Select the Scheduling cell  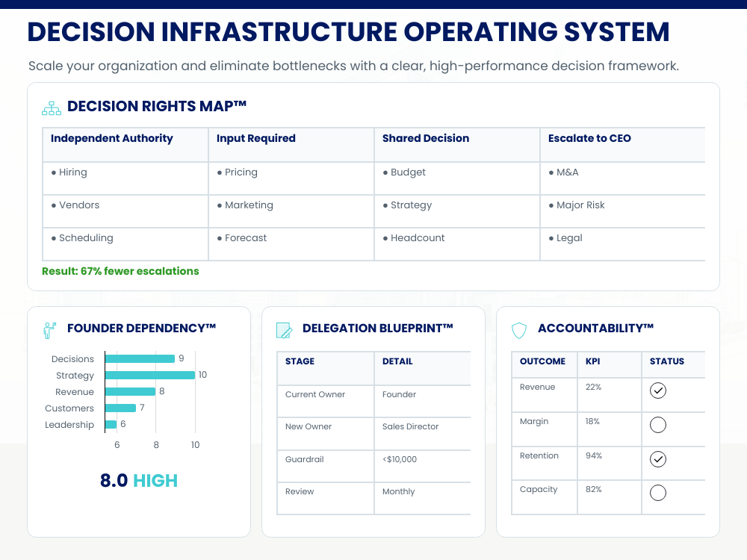point(125,244)
